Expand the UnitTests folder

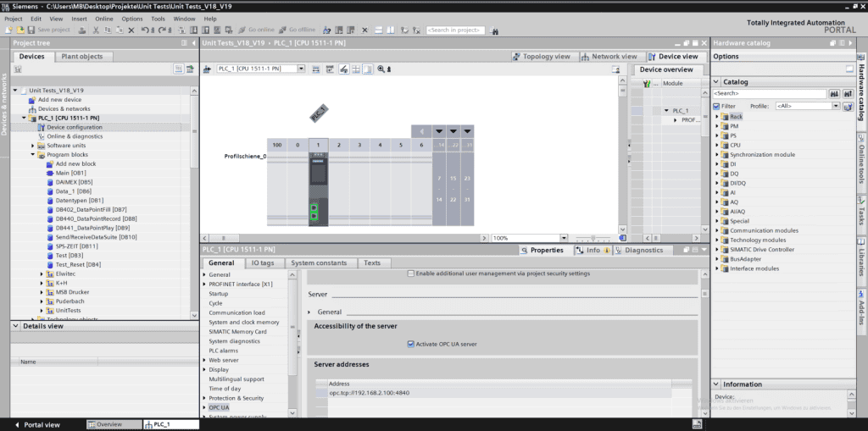click(42, 311)
